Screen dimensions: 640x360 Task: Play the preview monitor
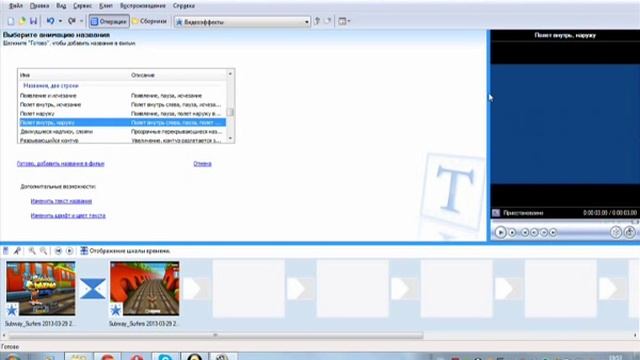[500, 232]
